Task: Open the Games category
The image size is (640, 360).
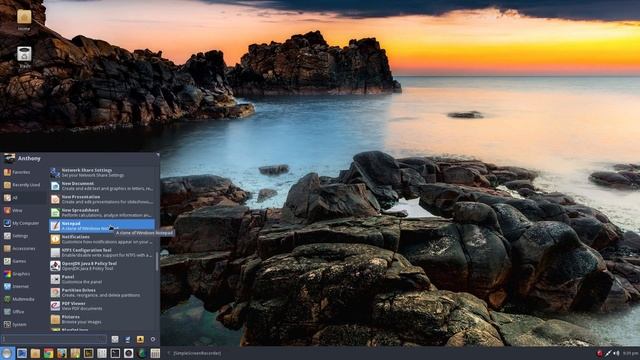Action: [x=24, y=261]
